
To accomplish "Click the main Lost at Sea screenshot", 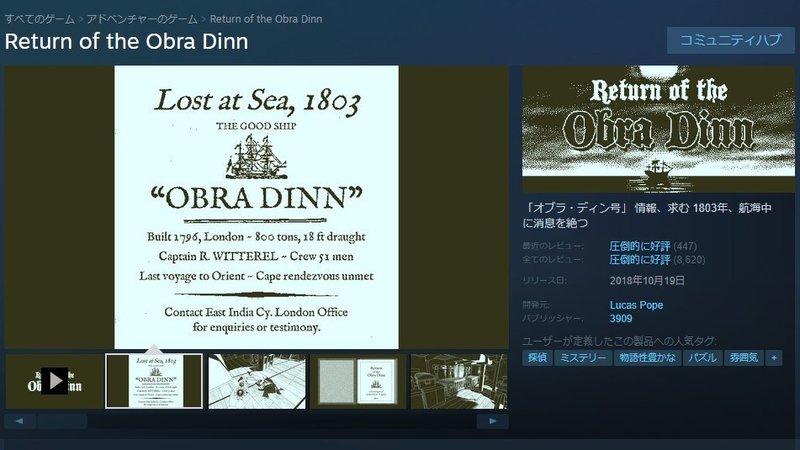I will [257, 207].
